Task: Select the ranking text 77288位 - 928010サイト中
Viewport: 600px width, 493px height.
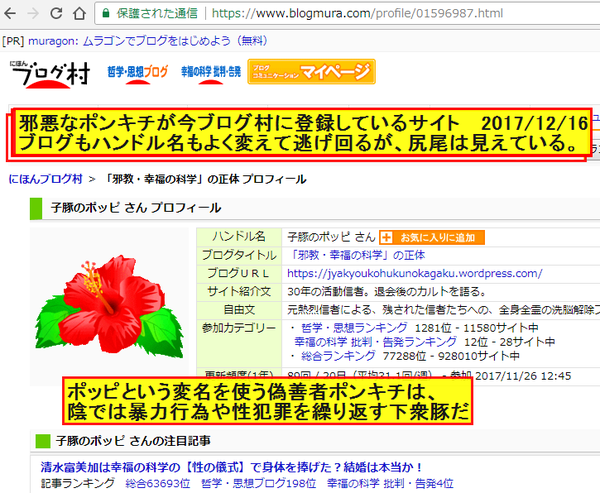Action: (x=452, y=356)
